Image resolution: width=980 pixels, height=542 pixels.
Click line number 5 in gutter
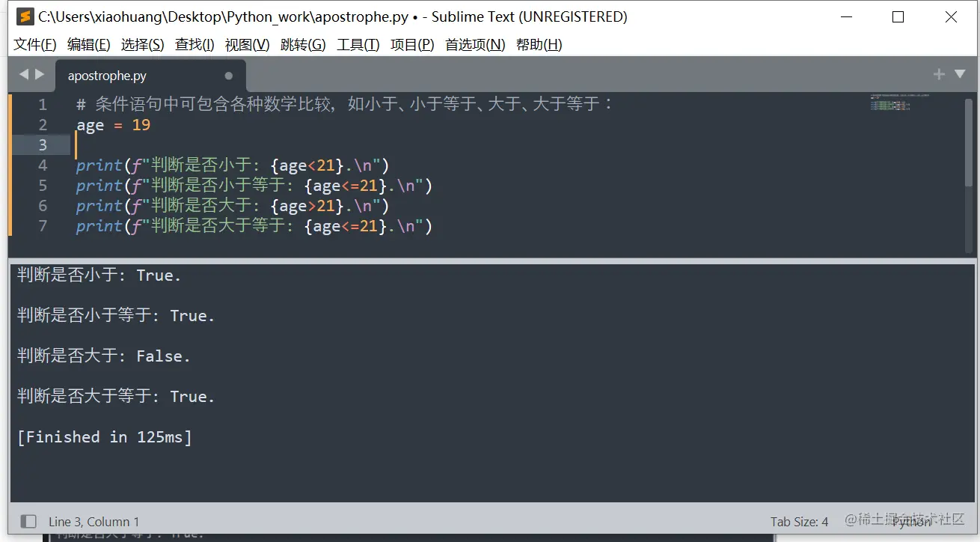(x=43, y=186)
